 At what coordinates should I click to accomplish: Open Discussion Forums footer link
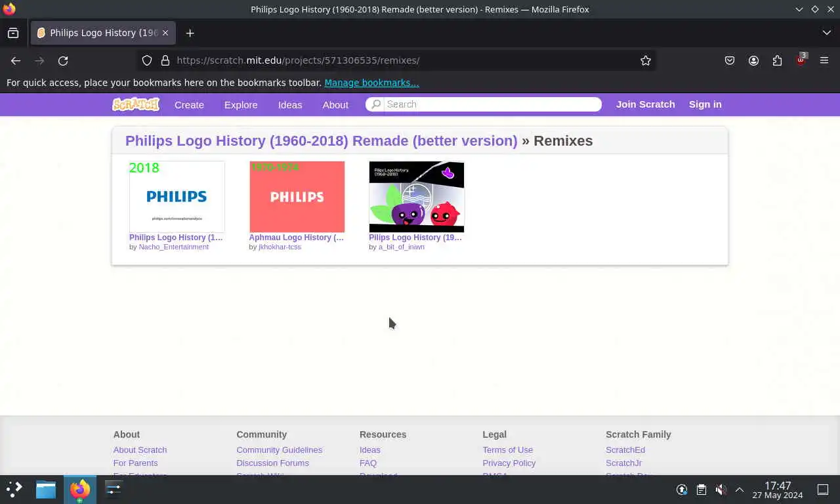point(272,463)
